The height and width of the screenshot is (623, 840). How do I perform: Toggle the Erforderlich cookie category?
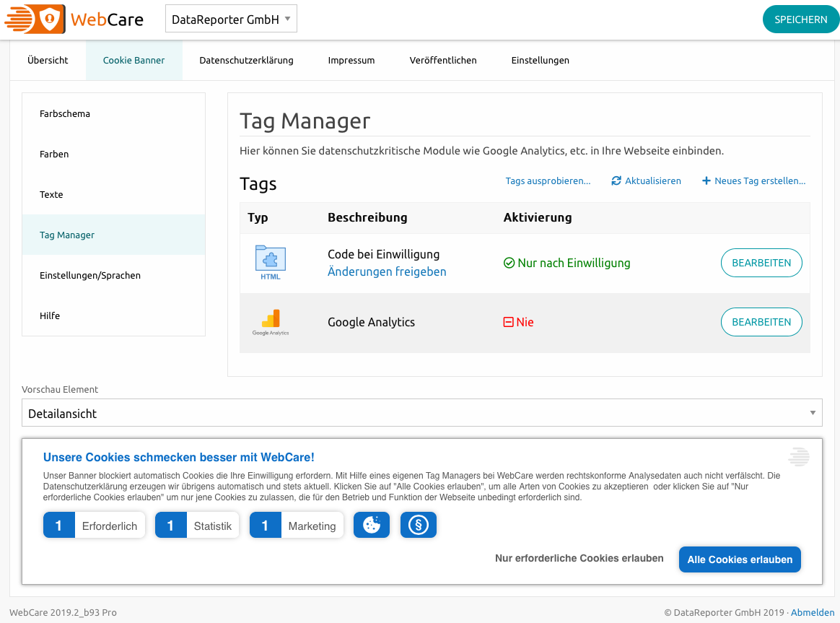pos(95,526)
